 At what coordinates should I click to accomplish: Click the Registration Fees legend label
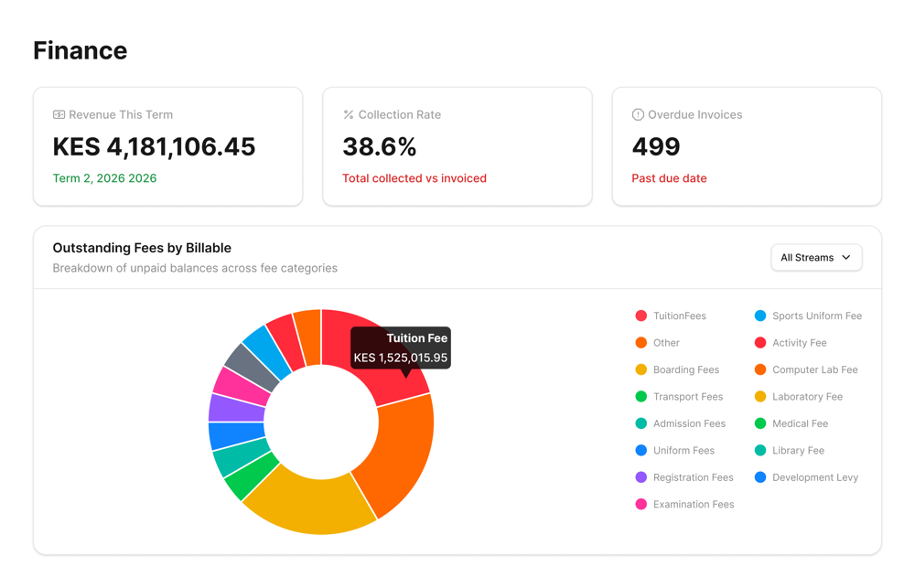[x=693, y=477]
